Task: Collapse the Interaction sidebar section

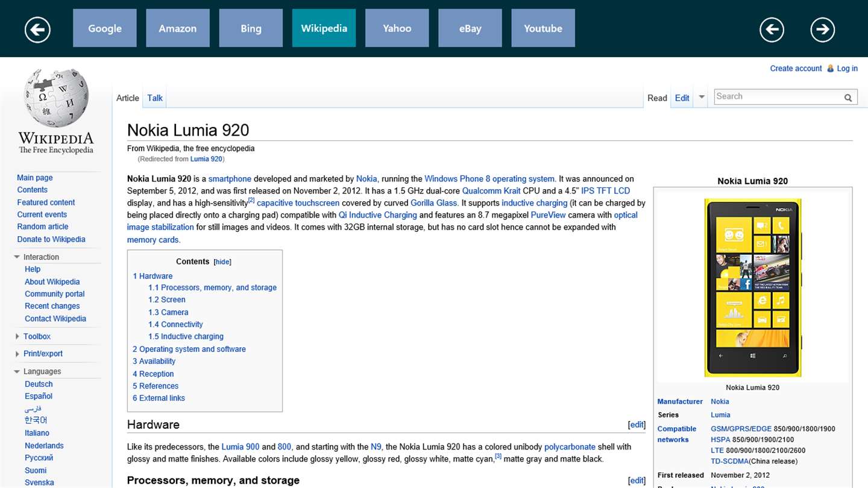Action: click(x=17, y=257)
